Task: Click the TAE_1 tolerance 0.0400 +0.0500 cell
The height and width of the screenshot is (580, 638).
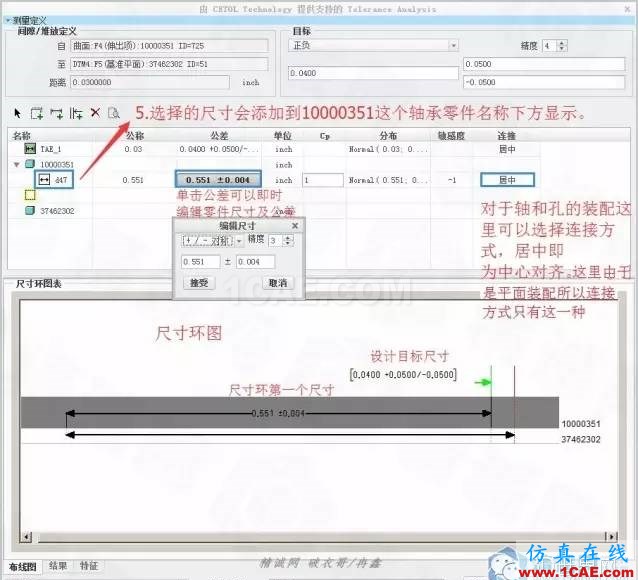Action: click(x=219, y=149)
